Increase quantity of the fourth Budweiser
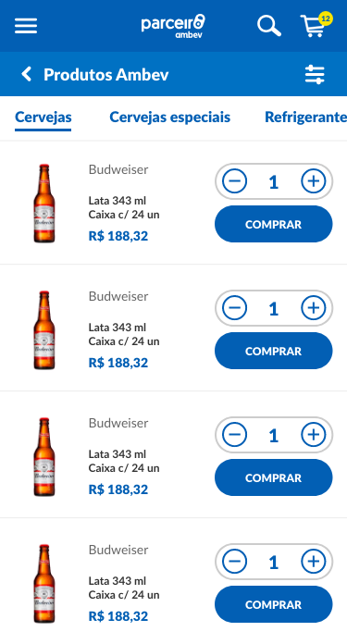The image size is (347, 644). pos(314,561)
